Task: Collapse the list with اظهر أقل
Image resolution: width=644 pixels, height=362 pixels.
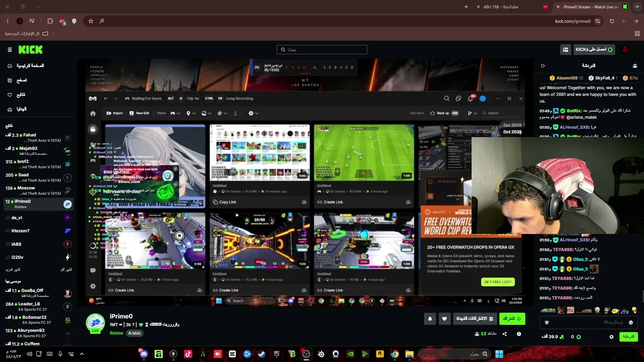Action: click(x=66, y=270)
